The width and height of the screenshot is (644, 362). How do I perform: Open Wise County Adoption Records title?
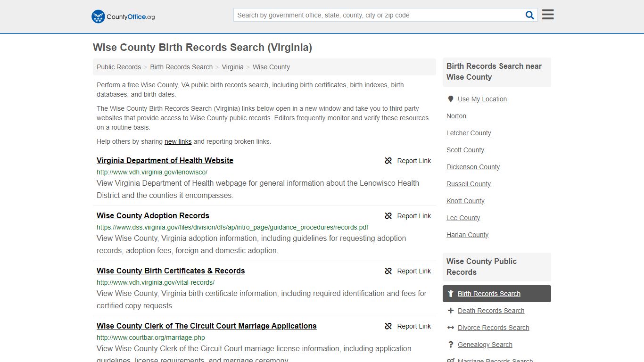click(153, 215)
